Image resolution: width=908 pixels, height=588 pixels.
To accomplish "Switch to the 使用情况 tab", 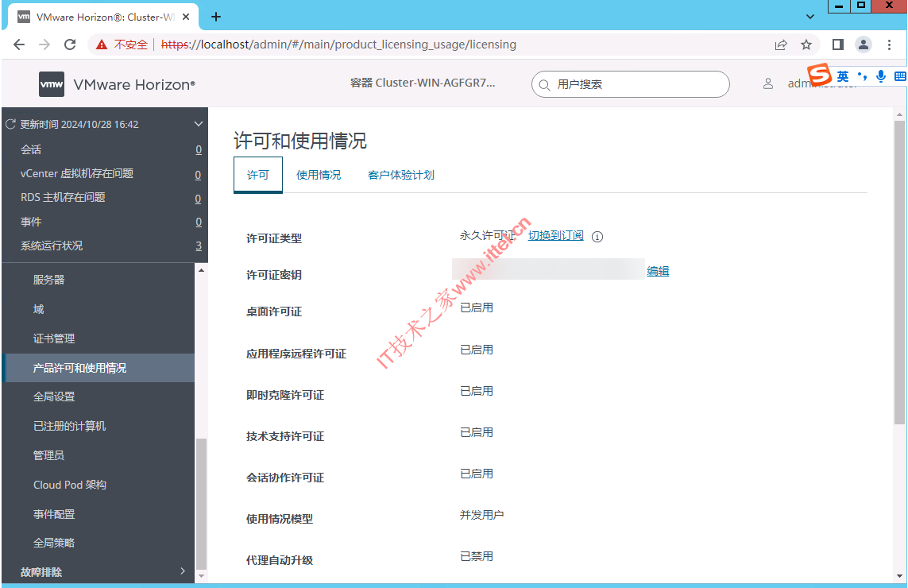I will pos(319,174).
